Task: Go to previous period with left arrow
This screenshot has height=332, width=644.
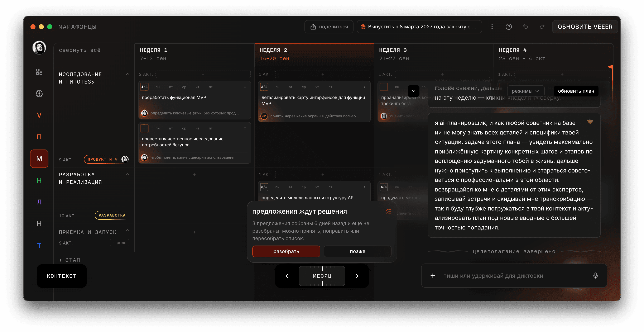Action: [x=287, y=276]
